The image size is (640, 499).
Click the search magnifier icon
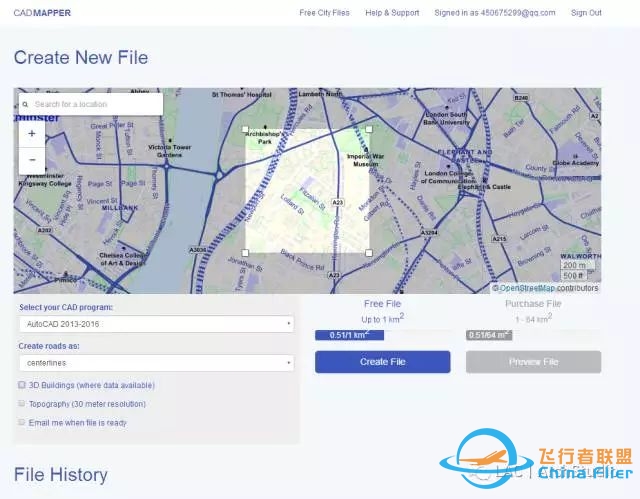click(x=25, y=105)
